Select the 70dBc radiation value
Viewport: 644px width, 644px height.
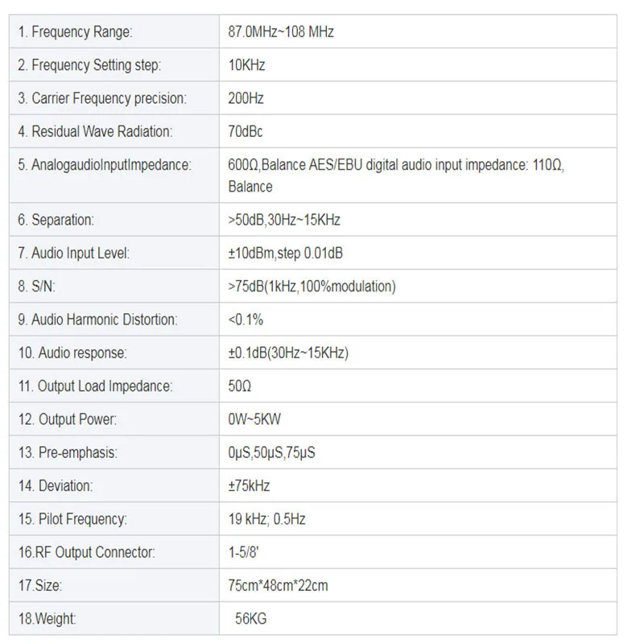pyautogui.click(x=246, y=131)
